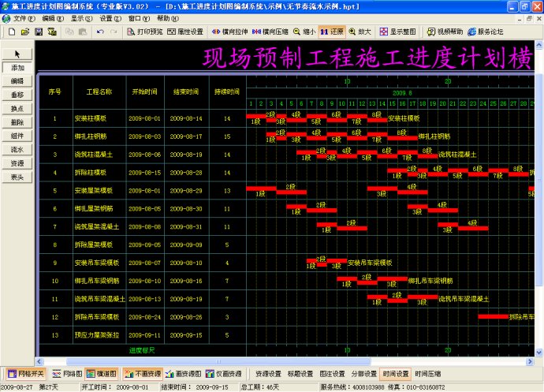Open 资源设置 resource settings
This screenshot has width=544, height=392.
[x=268, y=374]
